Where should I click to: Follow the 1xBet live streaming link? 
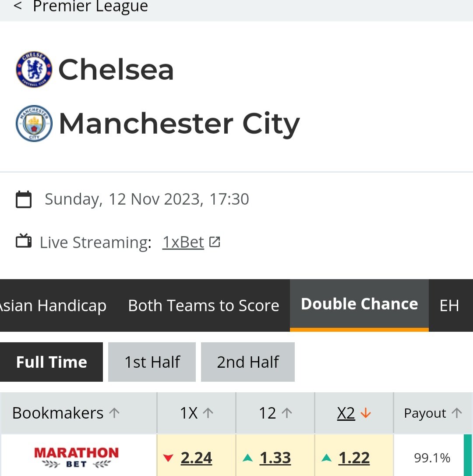183,242
